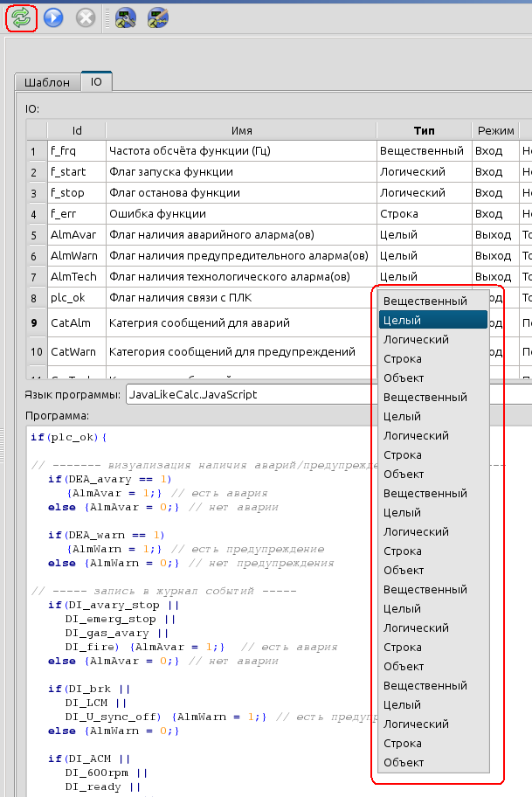
Task: Click the Флаг запуска функции name cell
Action: coord(241,172)
